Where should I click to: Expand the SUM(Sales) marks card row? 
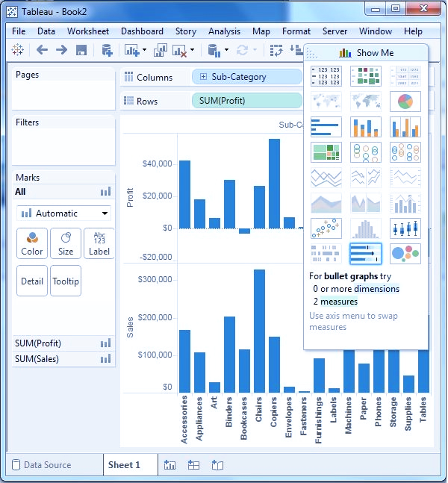[63, 359]
